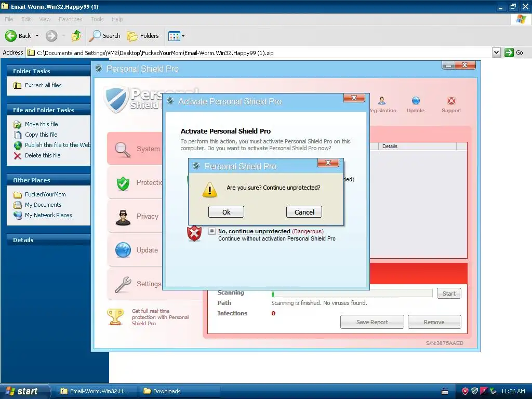Image resolution: width=532 pixels, height=399 pixels.
Task: Toggle the Folders pane button
Action: [x=142, y=36]
